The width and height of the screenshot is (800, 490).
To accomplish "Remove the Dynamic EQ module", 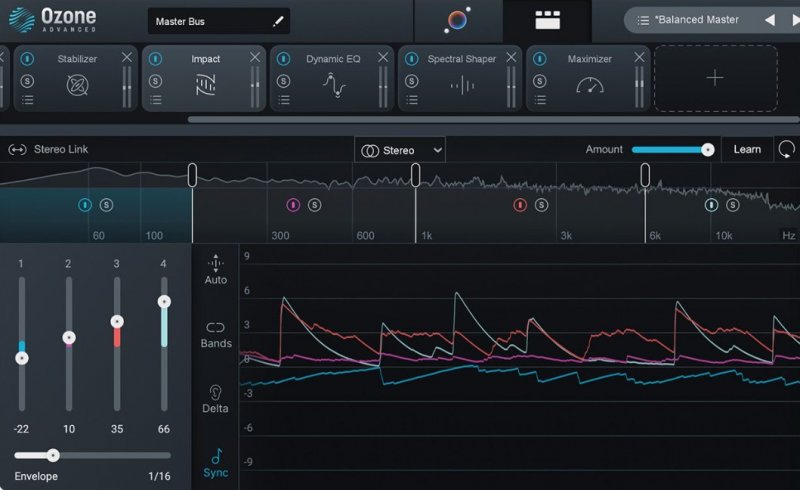I will (383, 57).
